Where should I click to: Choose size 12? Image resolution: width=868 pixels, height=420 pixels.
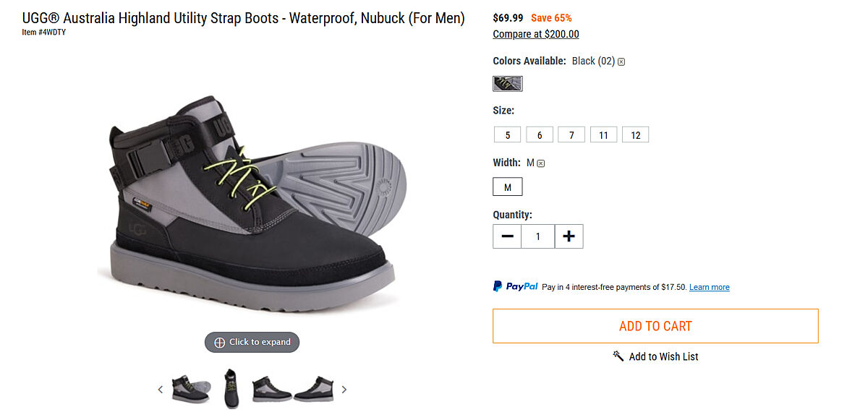click(635, 135)
